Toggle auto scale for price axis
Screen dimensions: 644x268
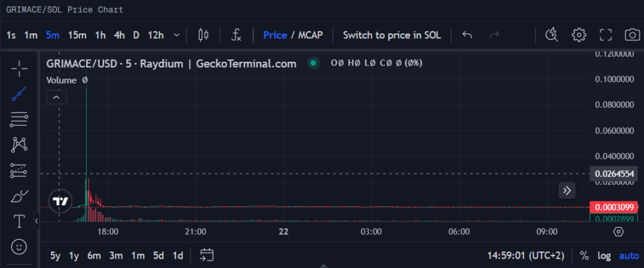pyautogui.click(x=628, y=255)
